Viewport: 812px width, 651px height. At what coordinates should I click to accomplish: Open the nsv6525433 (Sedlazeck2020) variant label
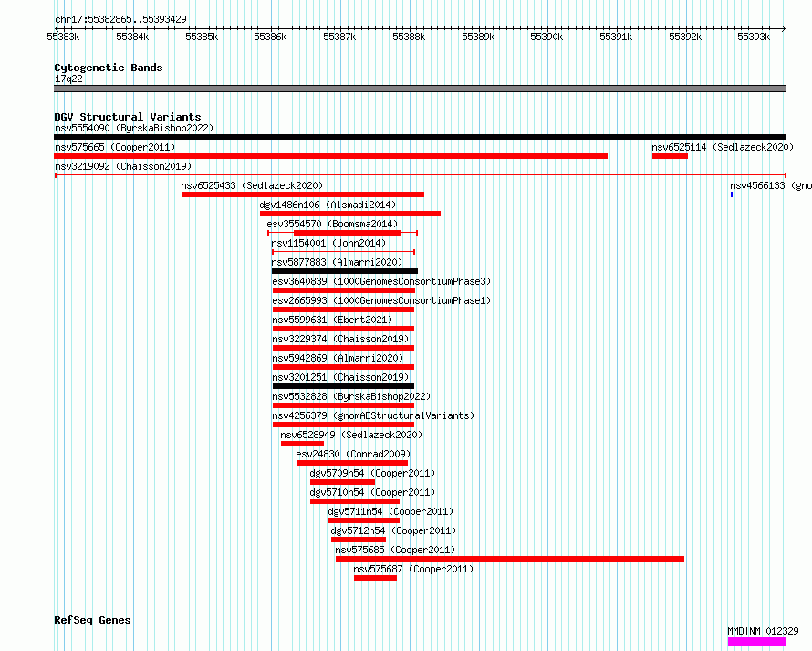pos(252,185)
